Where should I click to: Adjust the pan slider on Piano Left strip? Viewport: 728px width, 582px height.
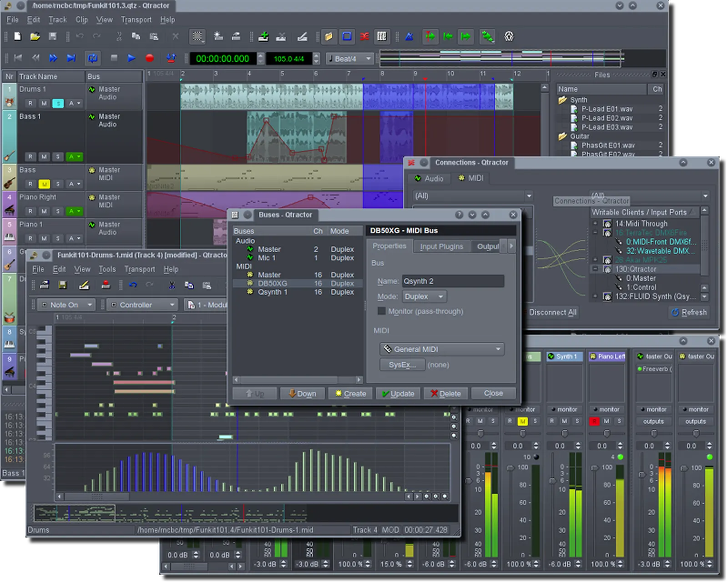(x=607, y=433)
